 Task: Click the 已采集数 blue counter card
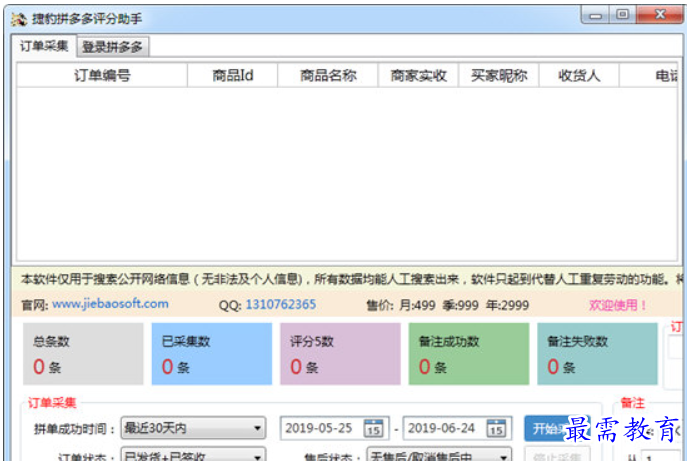coord(212,354)
